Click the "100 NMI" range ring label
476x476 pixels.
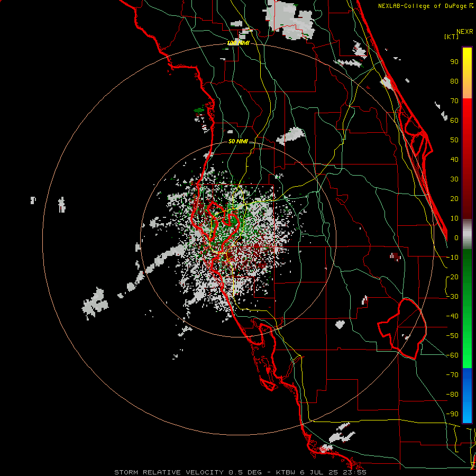coord(238,43)
